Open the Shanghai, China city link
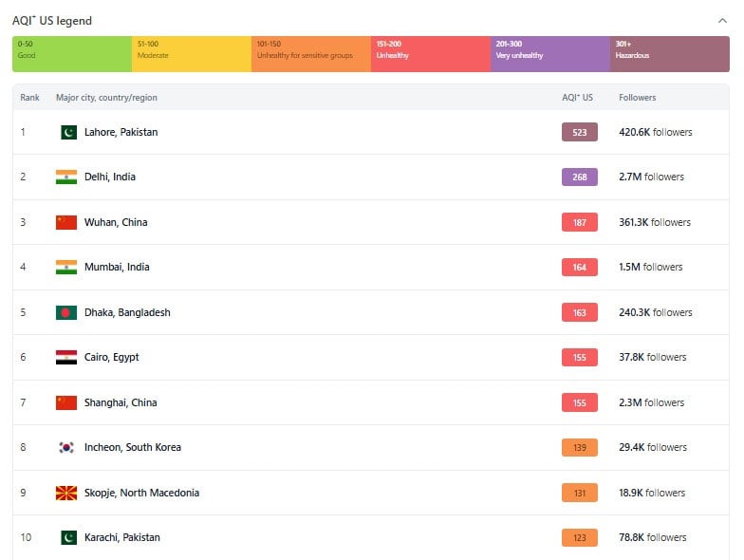Viewport: 744px width, 560px height. coord(121,402)
